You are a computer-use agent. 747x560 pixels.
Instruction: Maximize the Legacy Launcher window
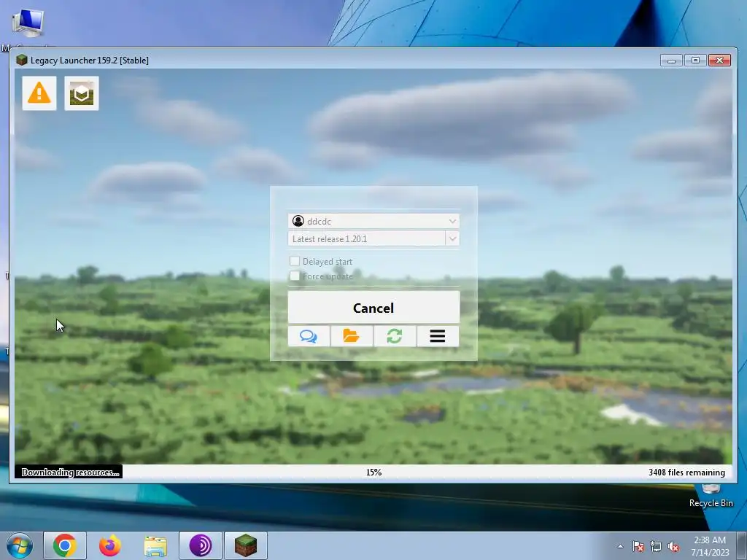point(695,60)
